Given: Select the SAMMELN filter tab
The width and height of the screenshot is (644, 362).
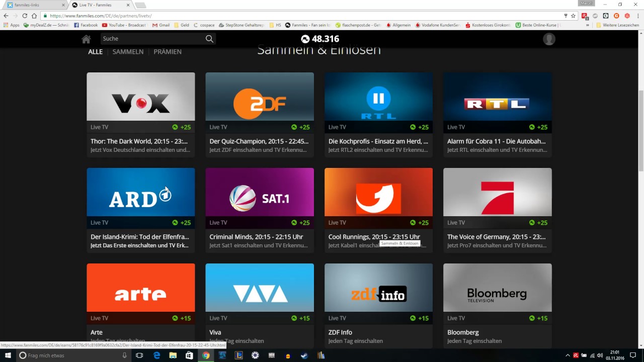Looking at the screenshot, I should click(128, 52).
